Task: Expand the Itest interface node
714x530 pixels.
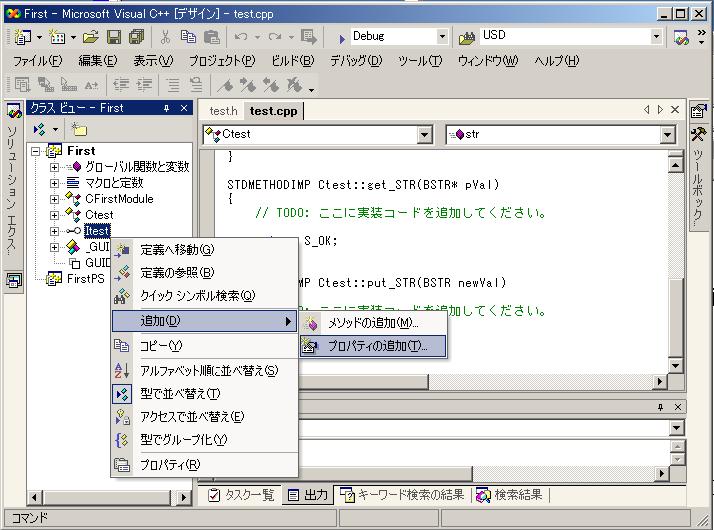Action: tap(54, 231)
